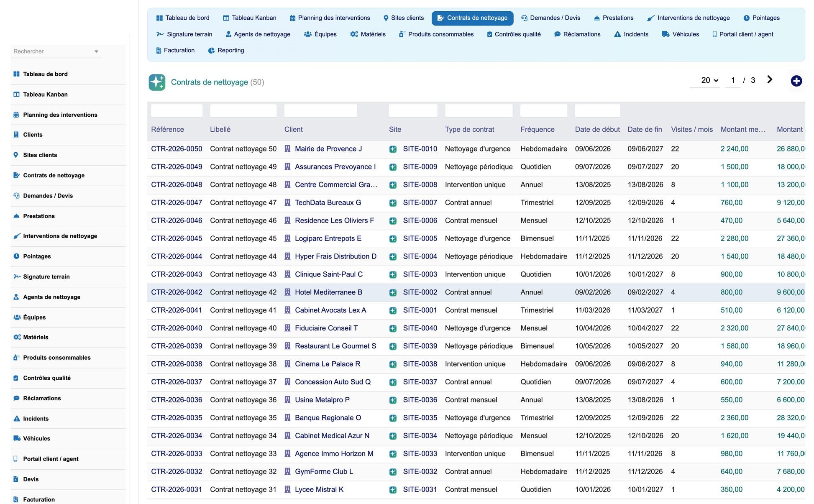The height and width of the screenshot is (504, 814).
Task: Open the Tableau Kanban tab
Action: [x=249, y=18]
